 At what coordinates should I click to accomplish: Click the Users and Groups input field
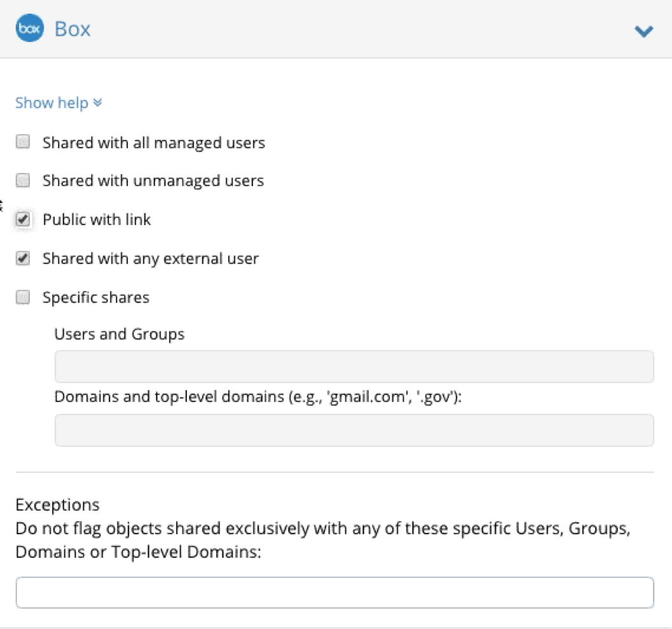click(x=354, y=366)
